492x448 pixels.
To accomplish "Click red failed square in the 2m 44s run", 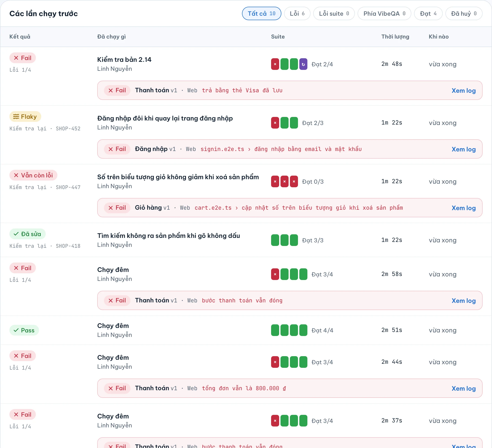I will click(x=275, y=362).
